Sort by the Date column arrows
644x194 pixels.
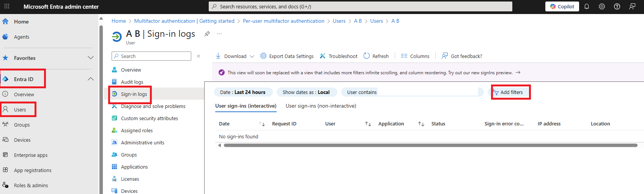click(262, 124)
